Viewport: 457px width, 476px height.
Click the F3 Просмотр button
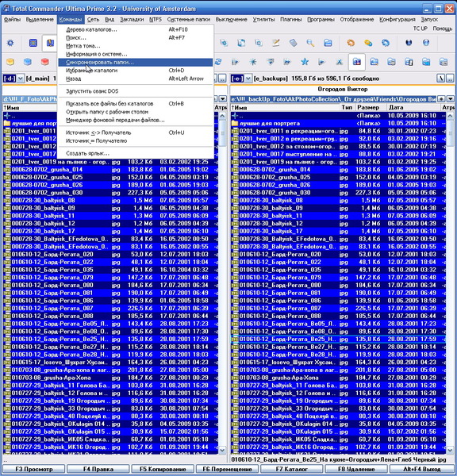[x=34, y=469]
